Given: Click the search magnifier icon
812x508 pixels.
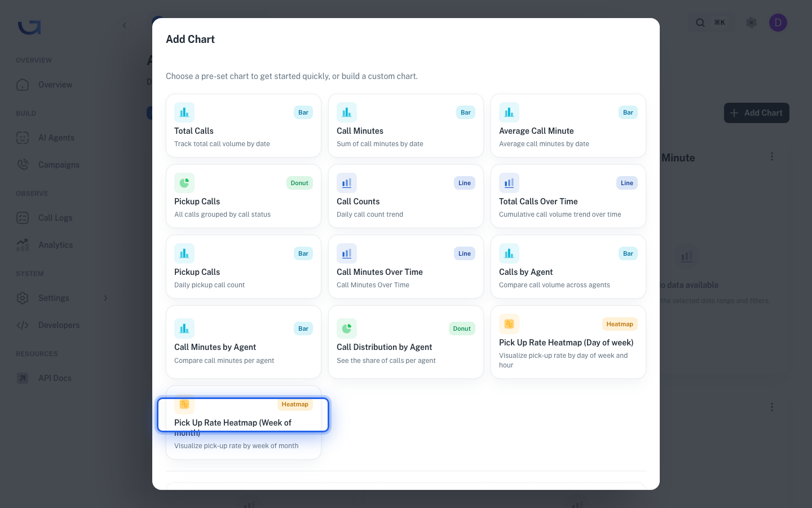Looking at the screenshot, I should (x=700, y=23).
